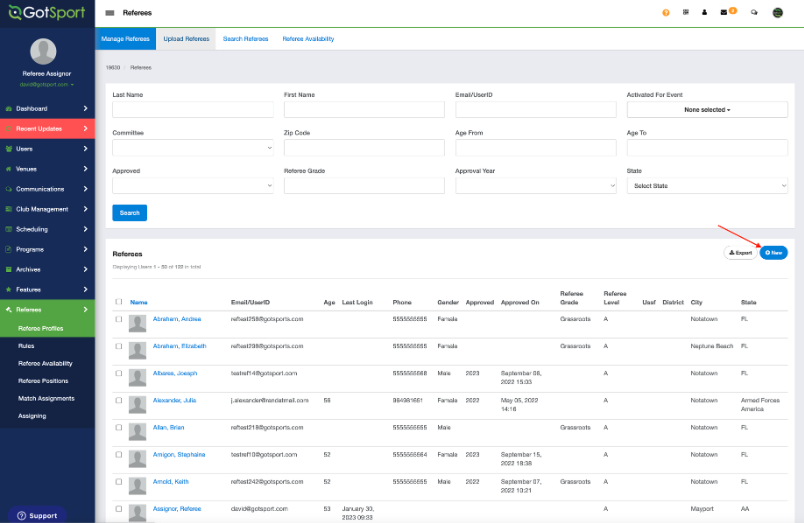Click into the Last Name input field
The height and width of the screenshot is (523, 804).
[x=192, y=109]
